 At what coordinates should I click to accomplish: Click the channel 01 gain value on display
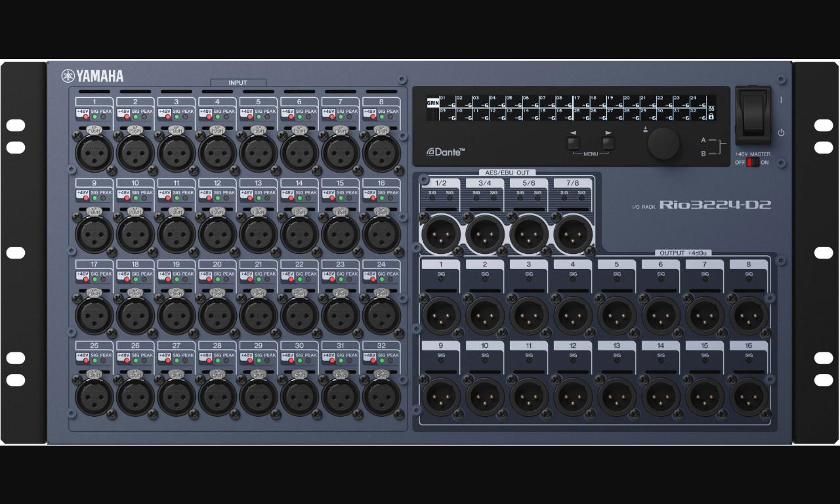click(451, 105)
